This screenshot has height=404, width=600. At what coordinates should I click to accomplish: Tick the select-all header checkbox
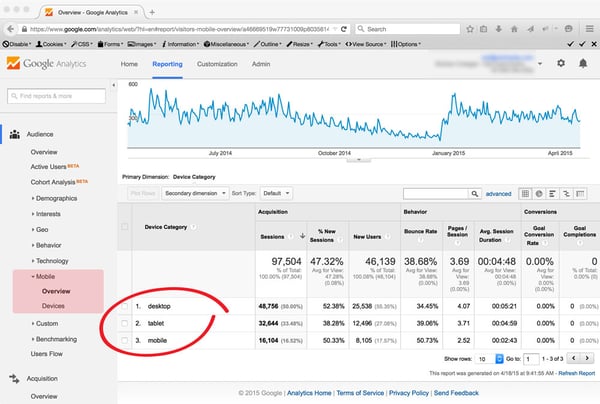click(x=125, y=226)
